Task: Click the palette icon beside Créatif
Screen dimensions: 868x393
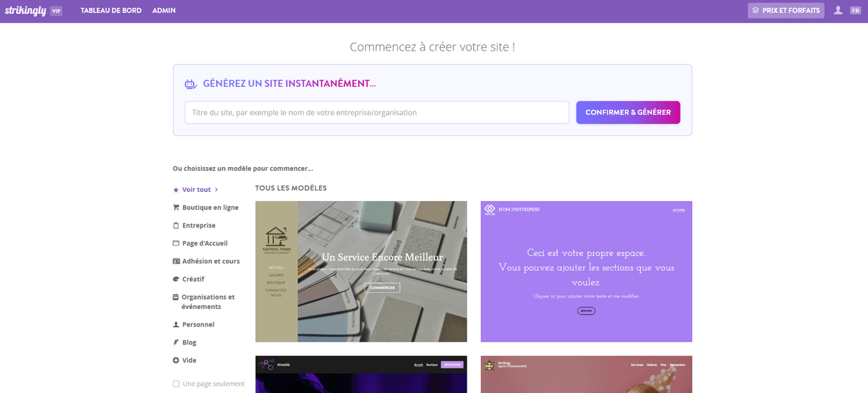Action: click(176, 279)
